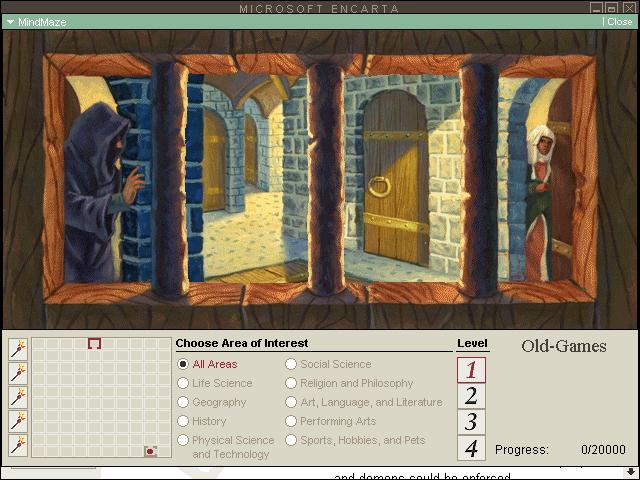Select the second torch icon from top
The width and height of the screenshot is (640, 480).
tap(18, 373)
